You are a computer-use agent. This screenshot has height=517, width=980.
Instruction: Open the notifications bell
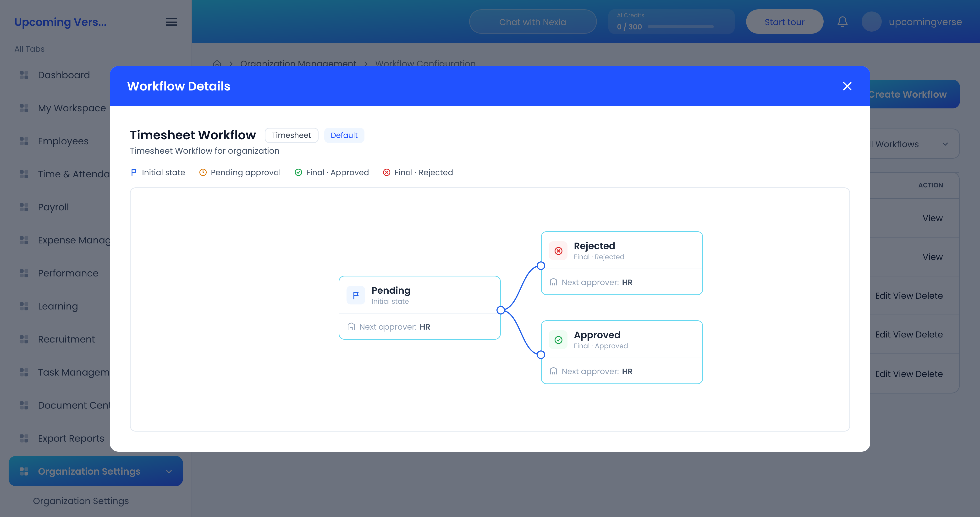[x=842, y=22]
